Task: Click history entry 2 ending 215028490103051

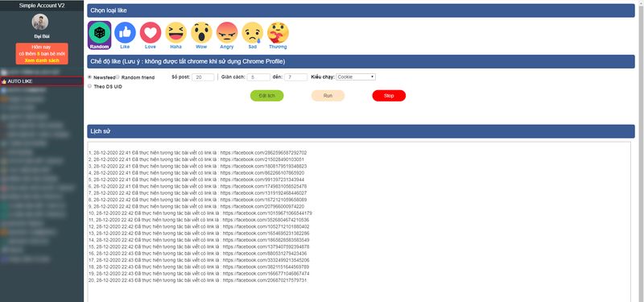Action: (196, 159)
